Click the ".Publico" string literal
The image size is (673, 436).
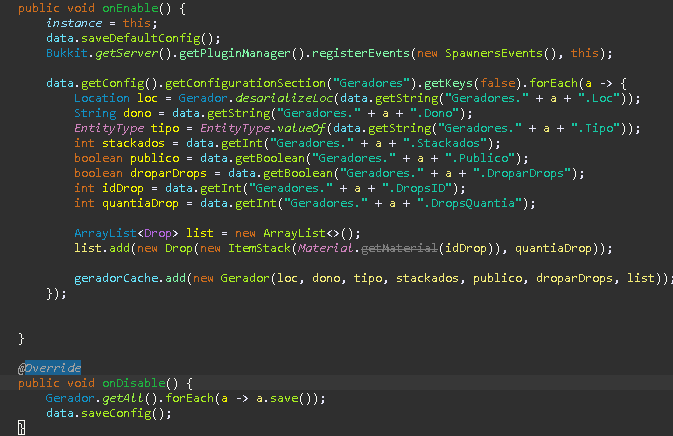coord(480,158)
